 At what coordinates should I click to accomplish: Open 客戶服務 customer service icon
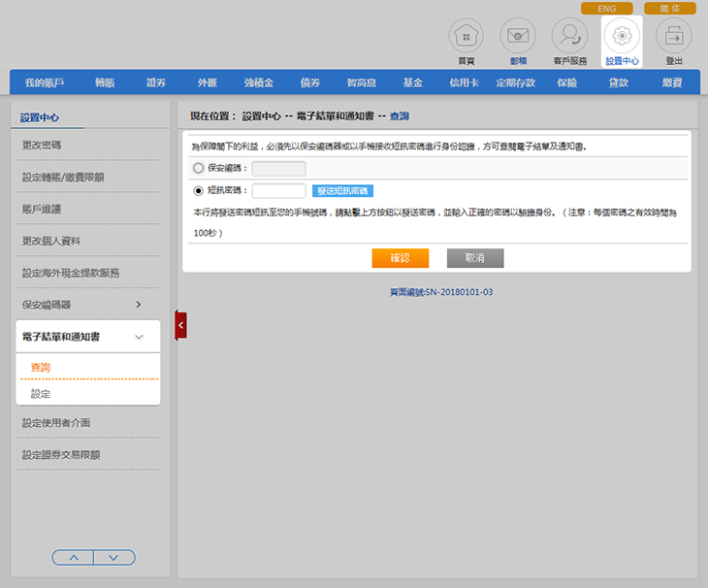(569, 37)
